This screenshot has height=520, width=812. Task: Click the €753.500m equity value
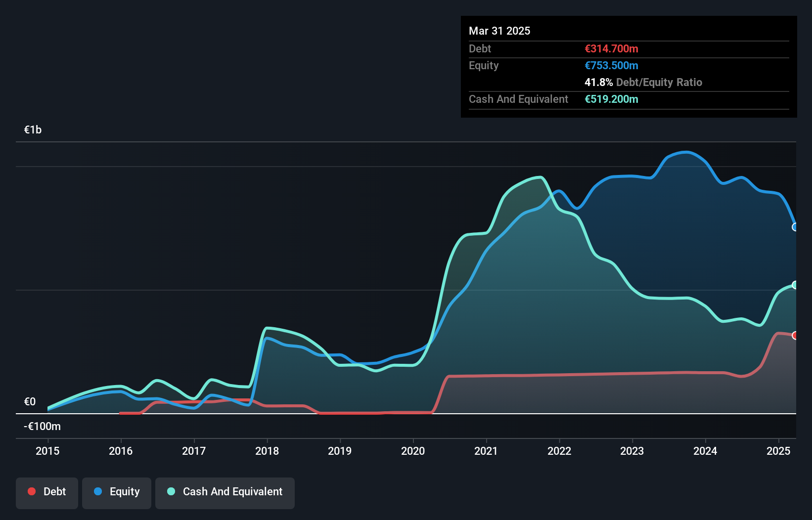coord(611,65)
